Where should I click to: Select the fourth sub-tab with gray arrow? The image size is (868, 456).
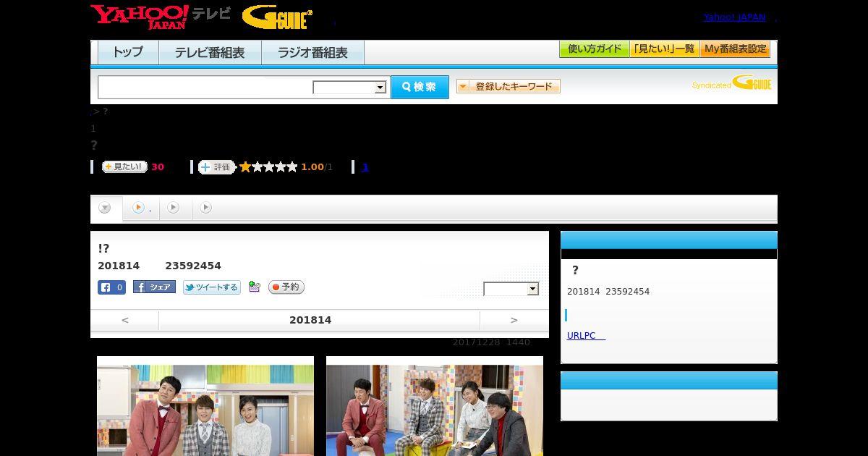click(x=206, y=208)
